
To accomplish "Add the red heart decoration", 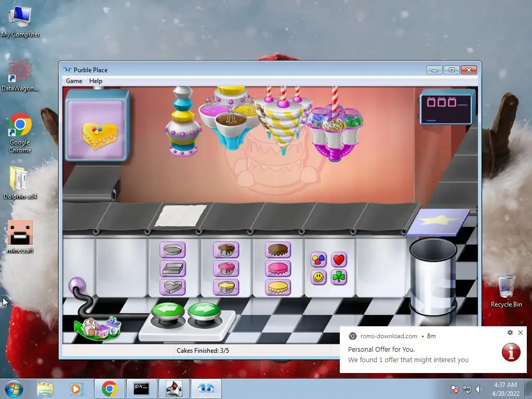I will click(339, 260).
